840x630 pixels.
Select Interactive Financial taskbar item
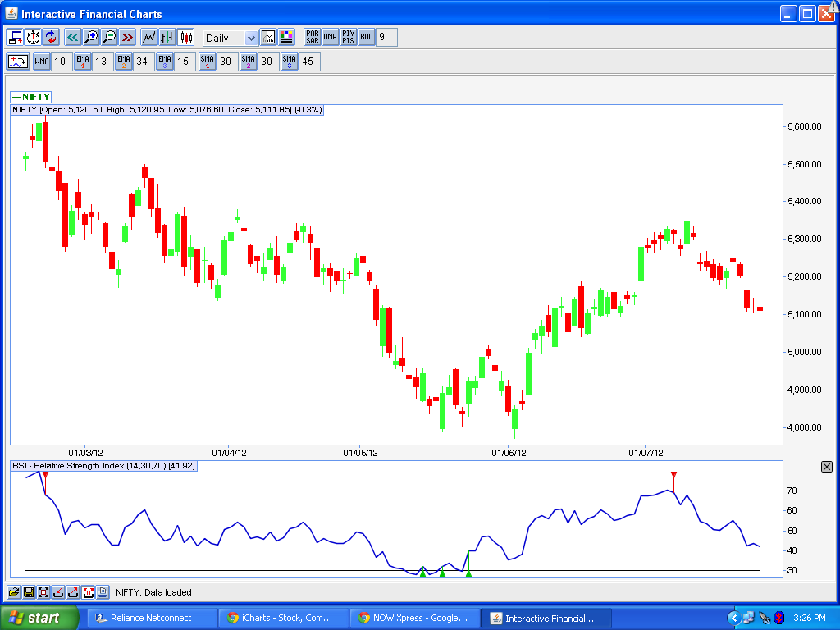546,618
